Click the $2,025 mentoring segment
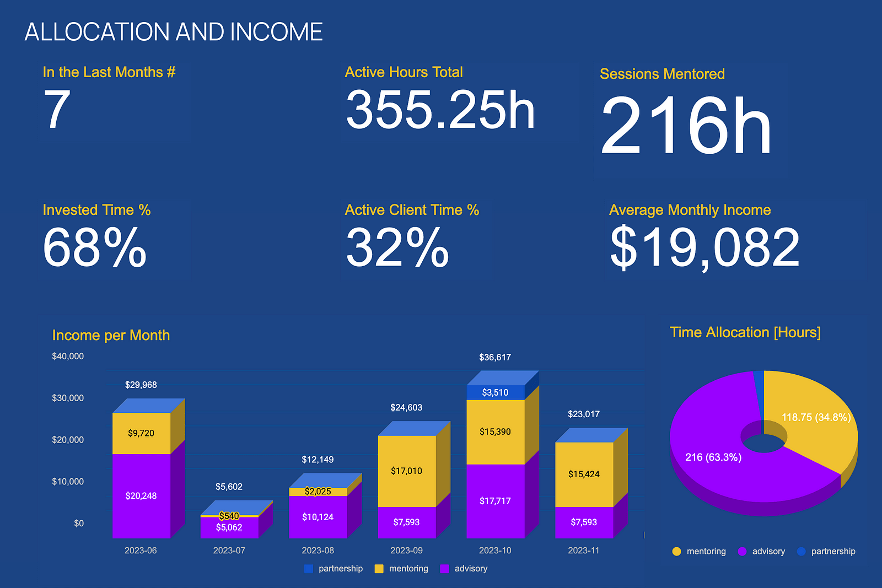 click(x=318, y=492)
